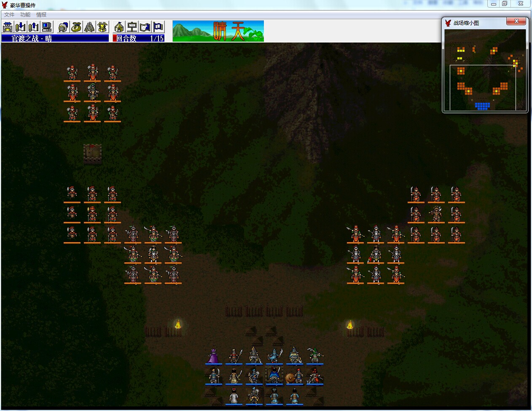
Task: Open the 文件 menu
Action: (9, 14)
